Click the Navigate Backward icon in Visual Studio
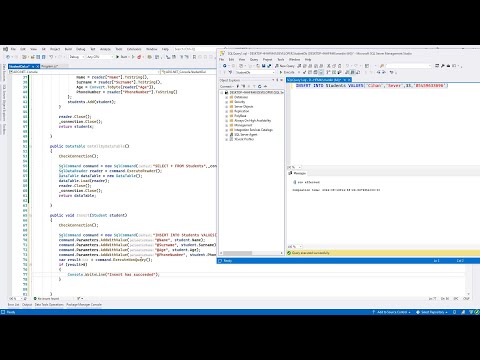 (8, 57)
